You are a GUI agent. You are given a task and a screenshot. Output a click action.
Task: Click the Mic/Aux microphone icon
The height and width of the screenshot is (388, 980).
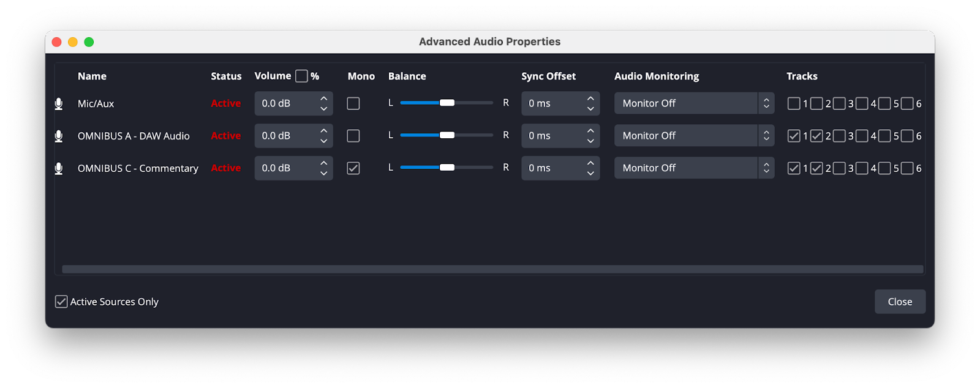pyautogui.click(x=59, y=104)
